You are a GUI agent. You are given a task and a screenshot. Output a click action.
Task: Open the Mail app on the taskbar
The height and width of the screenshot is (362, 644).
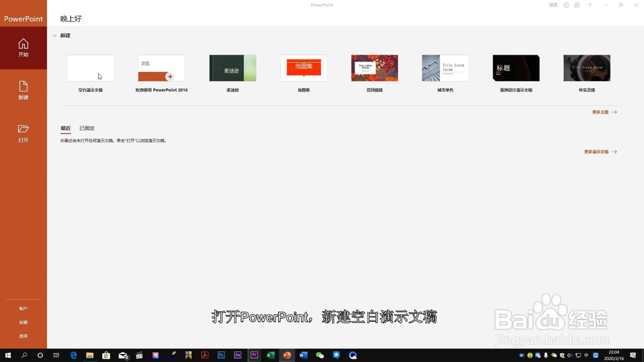[x=123, y=356]
